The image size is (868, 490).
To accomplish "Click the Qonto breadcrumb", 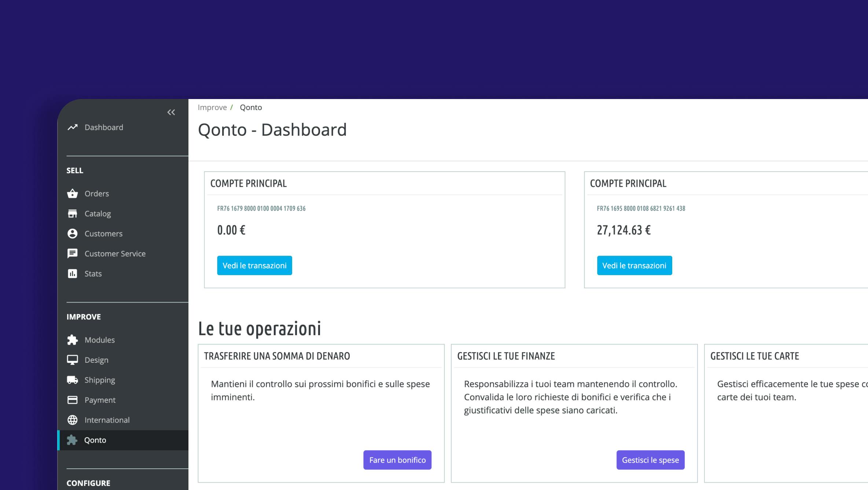I will point(251,107).
